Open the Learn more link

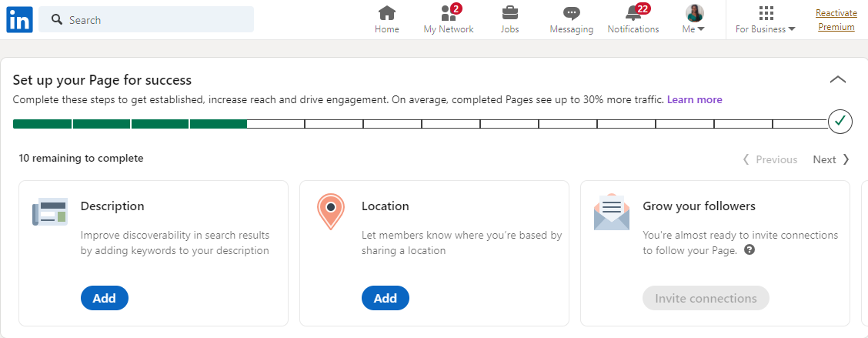[694, 99]
